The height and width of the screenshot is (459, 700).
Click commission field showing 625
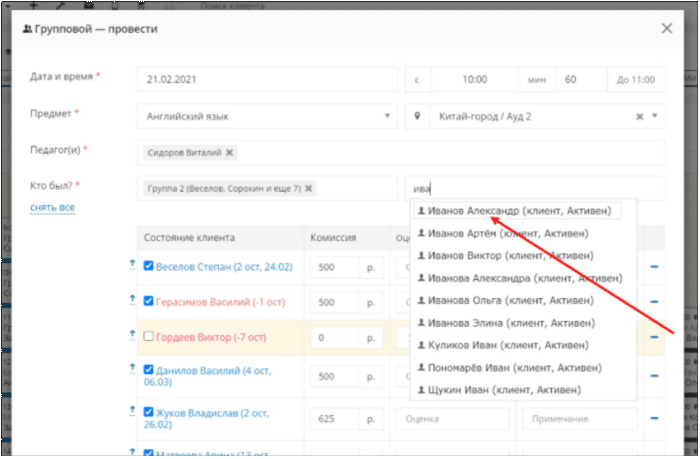(x=334, y=419)
